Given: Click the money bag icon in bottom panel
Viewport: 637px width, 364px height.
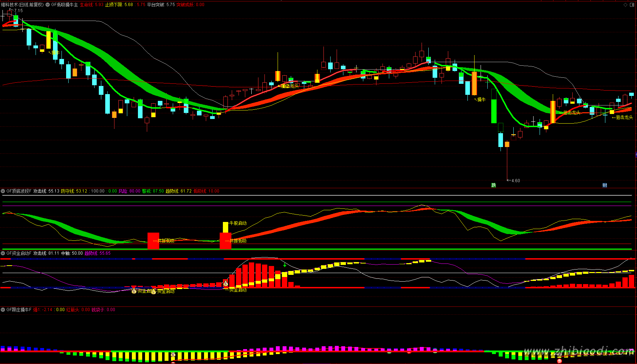Looking at the screenshot, I should coord(173,354).
